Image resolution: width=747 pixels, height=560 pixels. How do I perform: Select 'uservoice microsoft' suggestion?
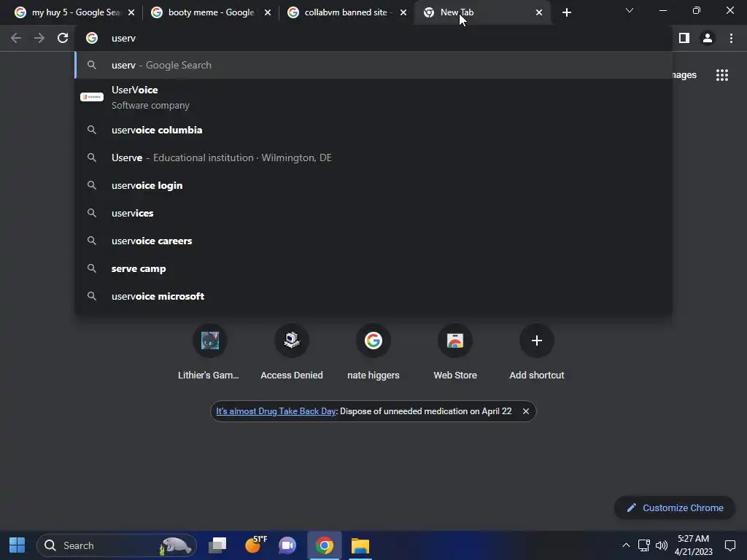[x=373, y=296]
